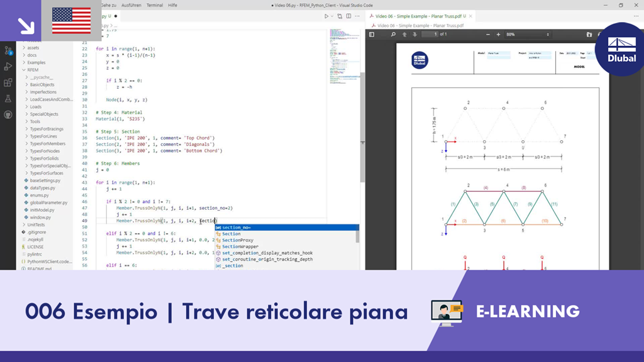Image resolution: width=644 pixels, height=362 pixels.
Task: Close the Planar Truss.pdf tab
Action: tap(470, 16)
